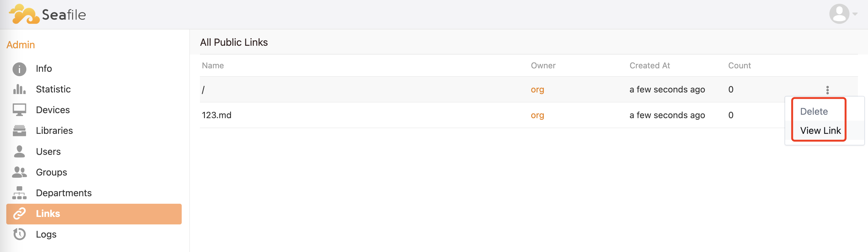The width and height of the screenshot is (868, 252).
Task: Open the Statistic bar chart icon
Action: pyautogui.click(x=19, y=89)
